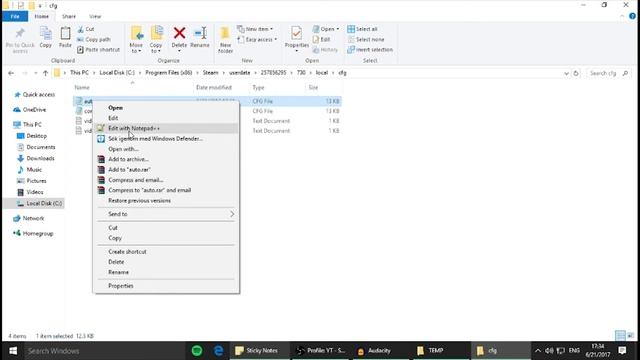
Task: Click Edit in the ribbon Open group
Action: [322, 40]
